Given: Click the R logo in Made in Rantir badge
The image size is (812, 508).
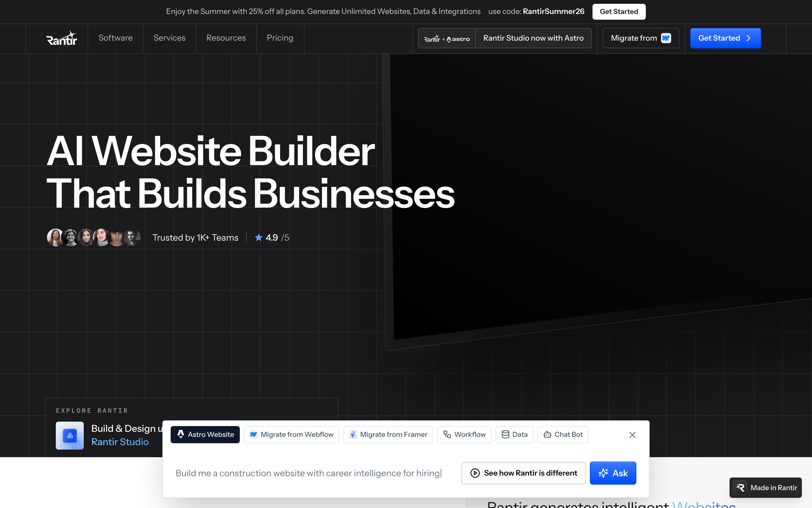Looking at the screenshot, I should tap(740, 487).
